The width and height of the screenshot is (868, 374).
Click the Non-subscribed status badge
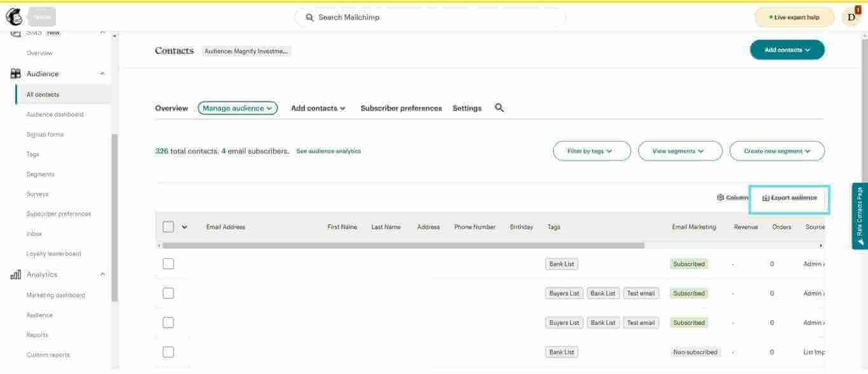pyautogui.click(x=695, y=352)
